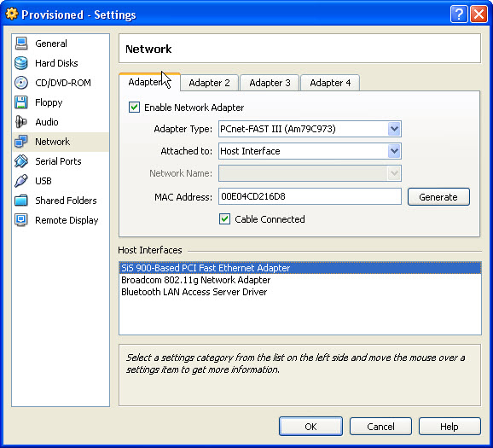Click the Remote Display monitor icon
Viewport: 493px width, 448px height.
pos(21,220)
